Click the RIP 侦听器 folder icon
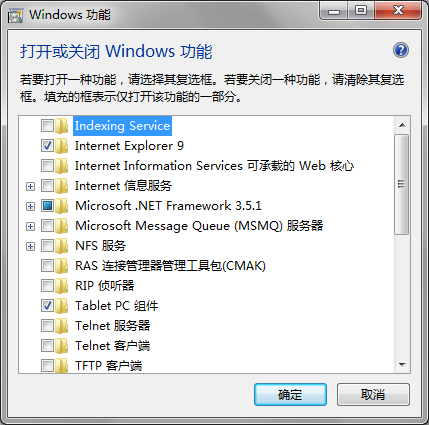This screenshot has width=429, height=425. 62,286
